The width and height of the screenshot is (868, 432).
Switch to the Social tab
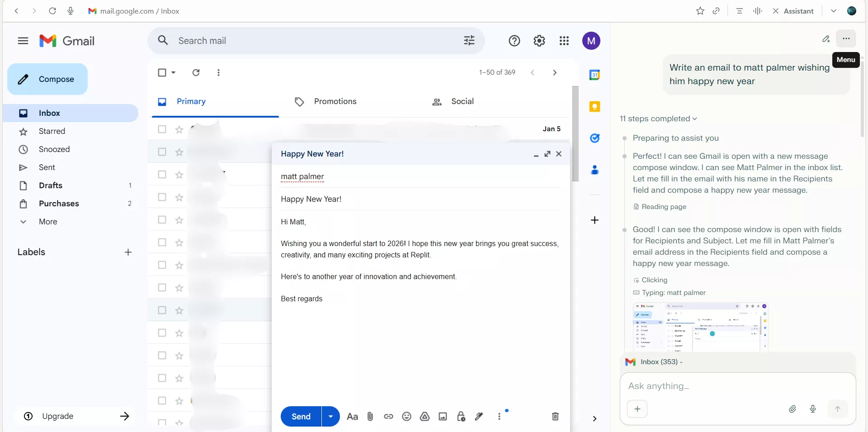462,101
